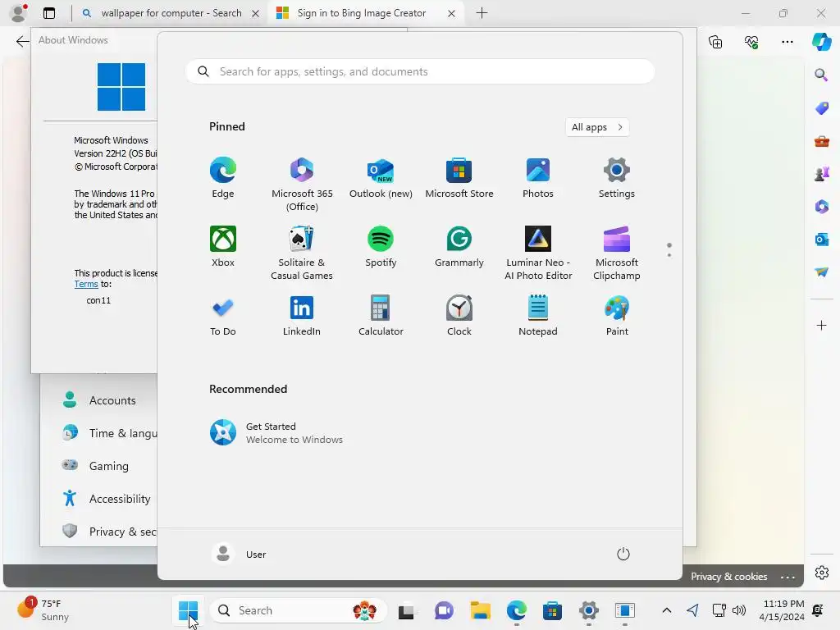840x630 pixels.
Task: Launch Notepad from Start menu
Action: point(538,316)
